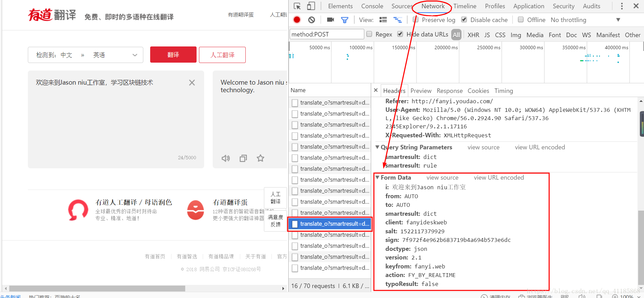
Task: Collapse the Query String Parameters section
Action: (377, 147)
